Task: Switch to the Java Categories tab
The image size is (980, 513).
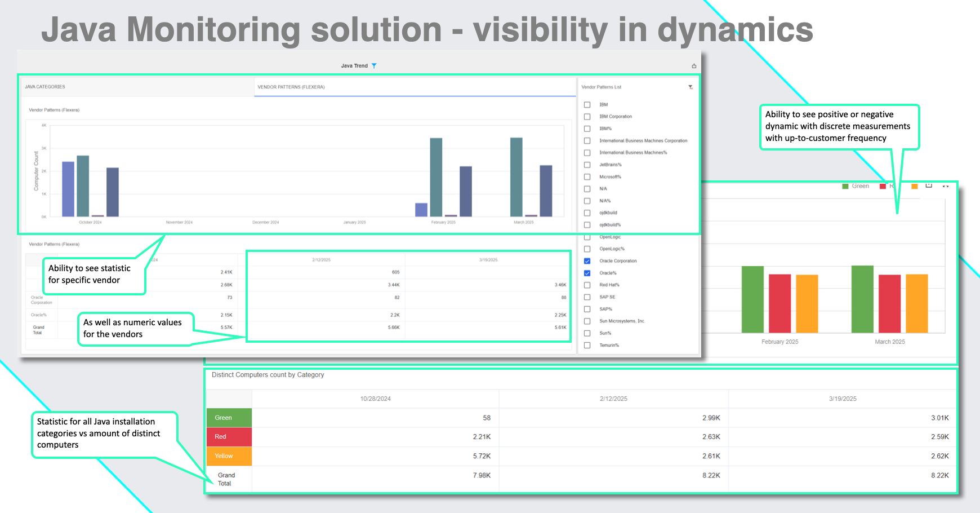Action: tap(45, 87)
